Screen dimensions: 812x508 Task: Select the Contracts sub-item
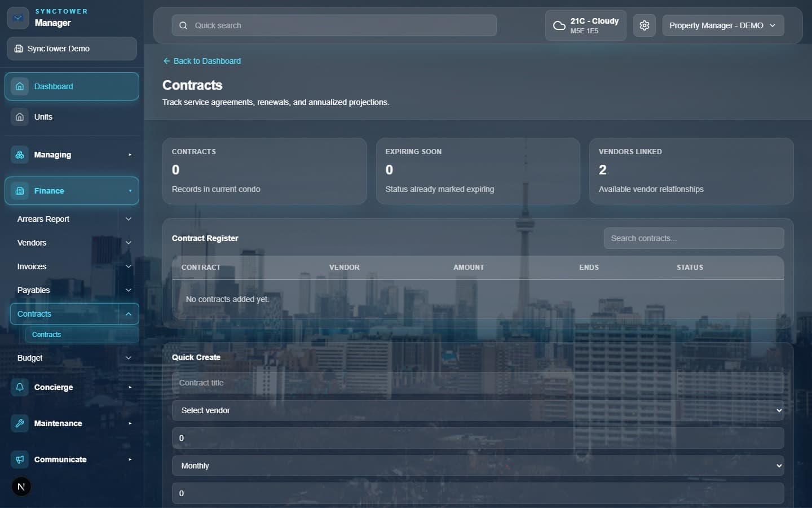(82, 335)
